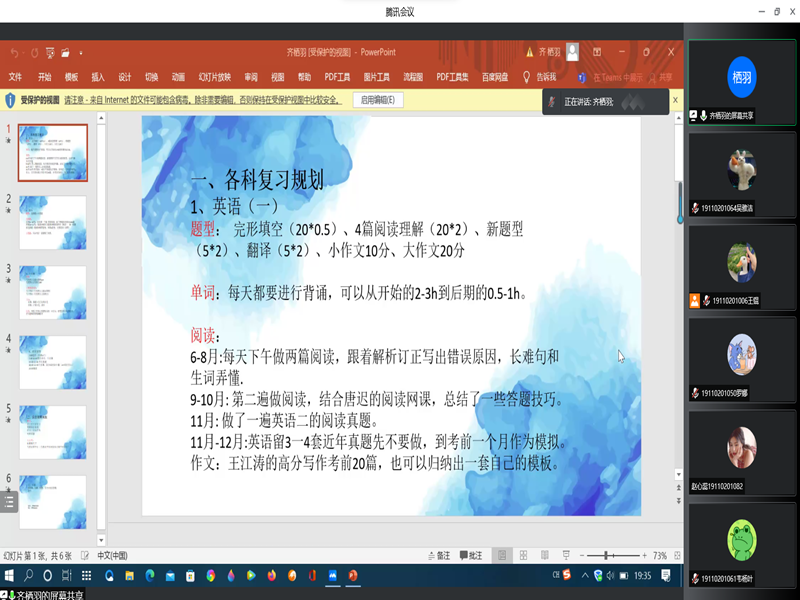
Task: Click the Sogou input method tray icon
Action: [569, 575]
